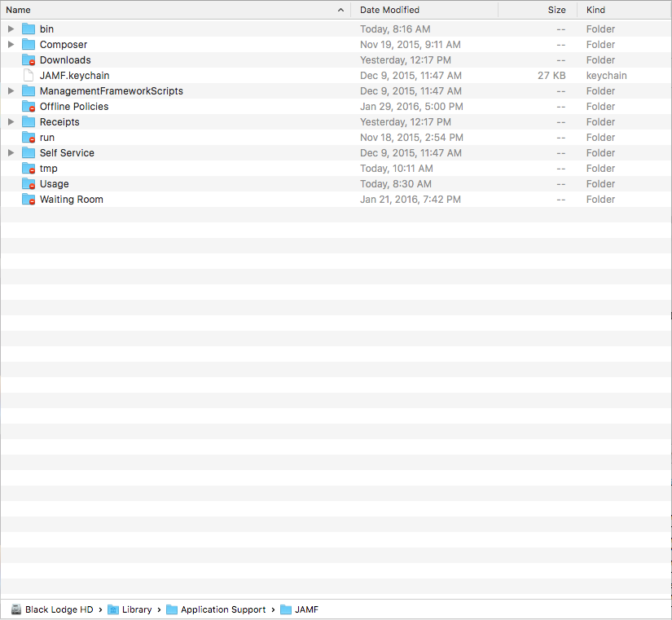
Task: Click the Self Service folder icon
Action: click(29, 153)
